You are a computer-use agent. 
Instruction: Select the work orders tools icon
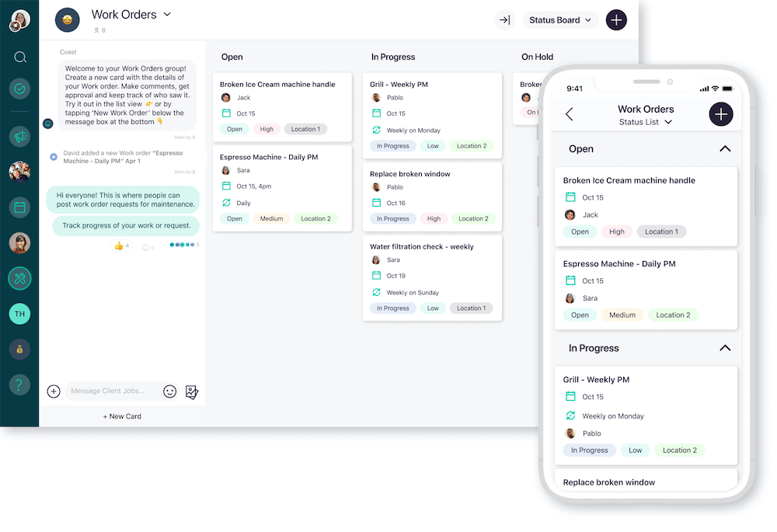coord(20,278)
